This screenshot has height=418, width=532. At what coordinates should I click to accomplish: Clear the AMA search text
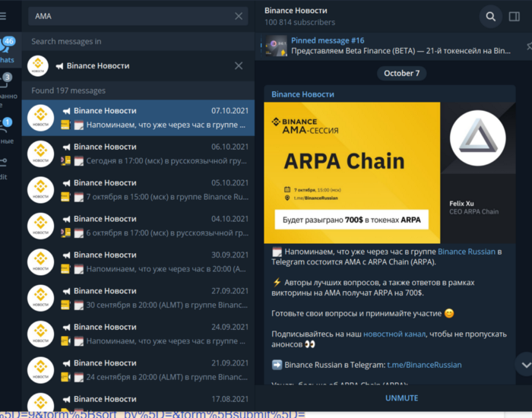tap(239, 16)
